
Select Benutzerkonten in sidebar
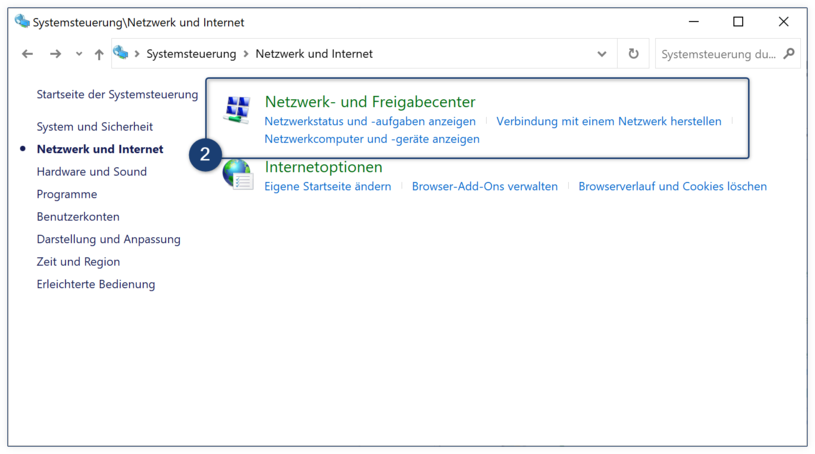pyautogui.click(x=78, y=216)
